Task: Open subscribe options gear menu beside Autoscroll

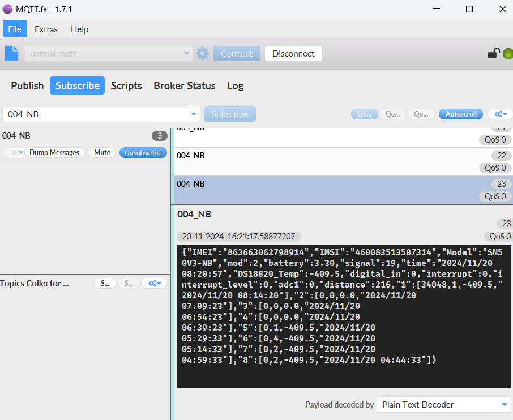Action: pyautogui.click(x=500, y=114)
